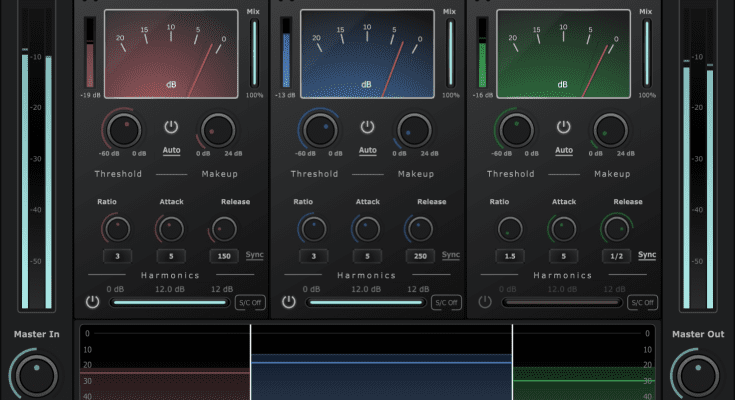Click the red band Harmonics power icon
735x400 pixels.
[93, 301]
